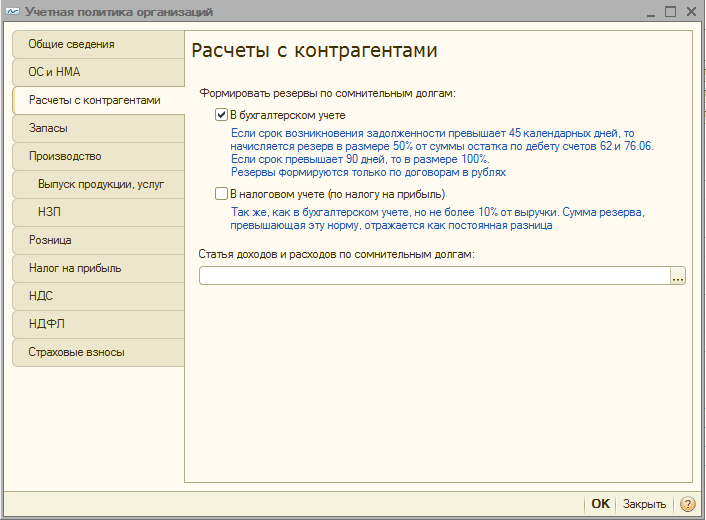Click the 'Закрыть' button

(644, 504)
